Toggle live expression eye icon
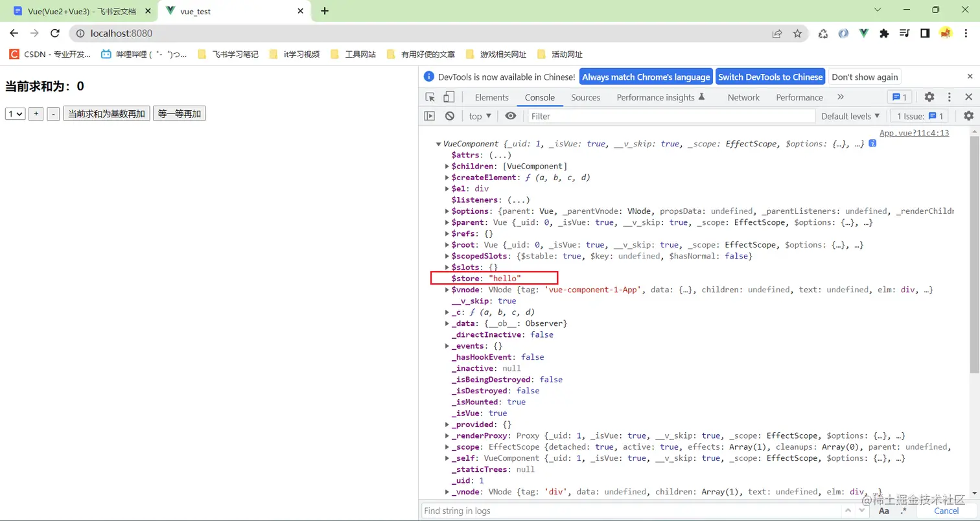 pyautogui.click(x=511, y=116)
